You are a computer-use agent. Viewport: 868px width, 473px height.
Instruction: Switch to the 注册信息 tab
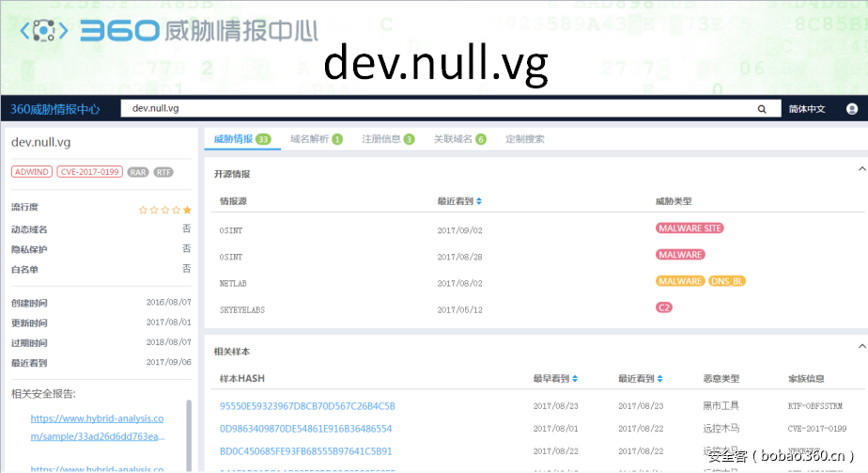pyautogui.click(x=388, y=139)
